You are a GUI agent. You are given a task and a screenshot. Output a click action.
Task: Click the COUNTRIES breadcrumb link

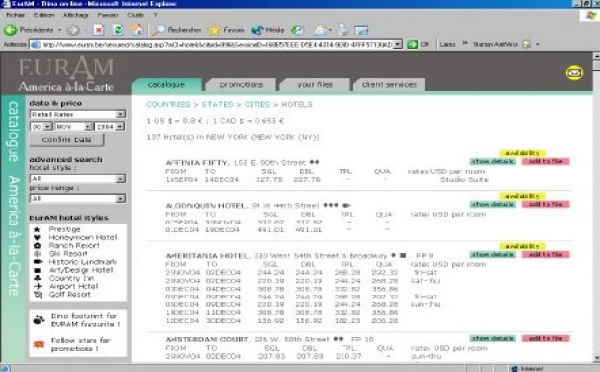coord(168,104)
